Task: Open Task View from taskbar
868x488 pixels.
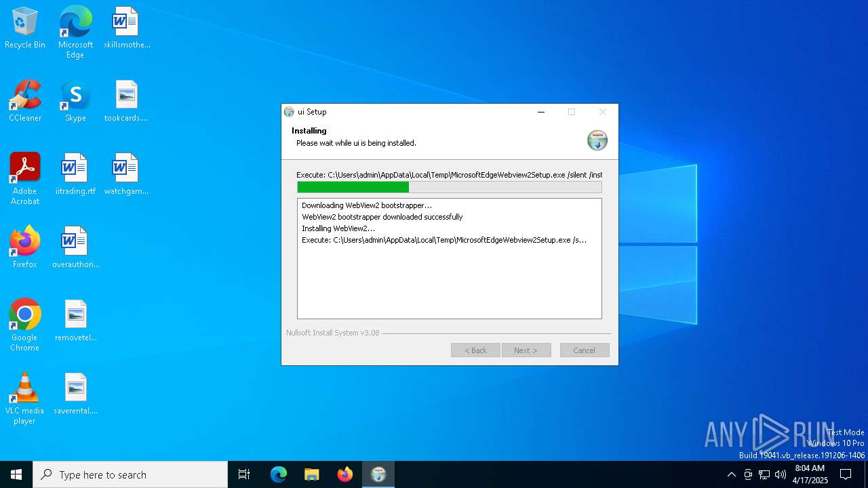Action: [244, 474]
